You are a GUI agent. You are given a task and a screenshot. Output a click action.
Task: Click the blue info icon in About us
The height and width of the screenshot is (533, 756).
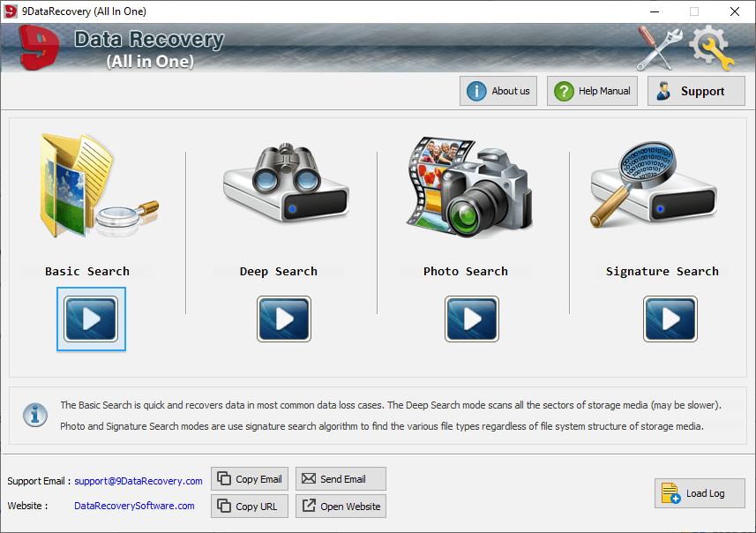(476, 91)
